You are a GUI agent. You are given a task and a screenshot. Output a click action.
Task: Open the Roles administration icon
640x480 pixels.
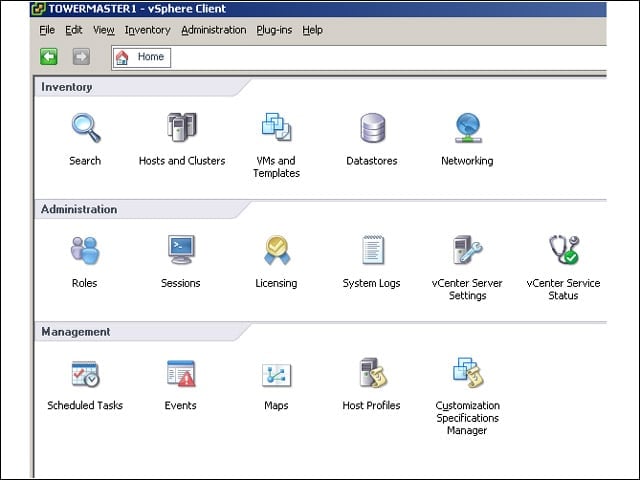click(85, 250)
